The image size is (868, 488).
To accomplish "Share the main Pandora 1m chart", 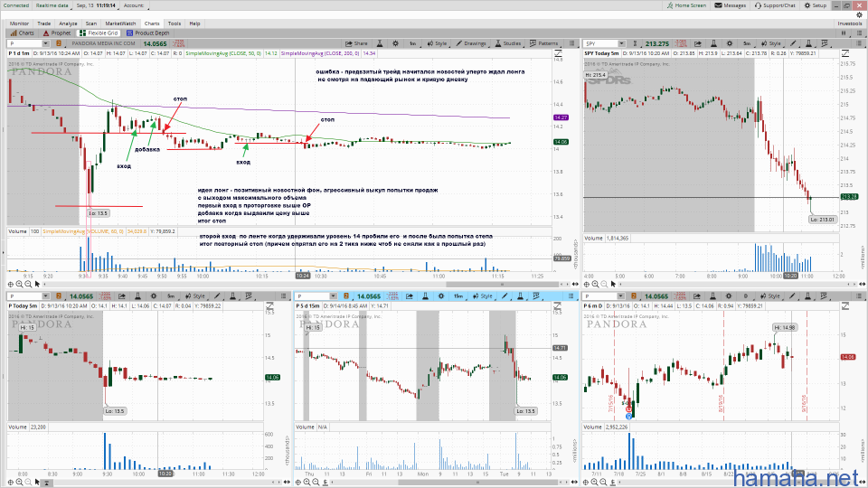I will pyautogui.click(x=356, y=43).
